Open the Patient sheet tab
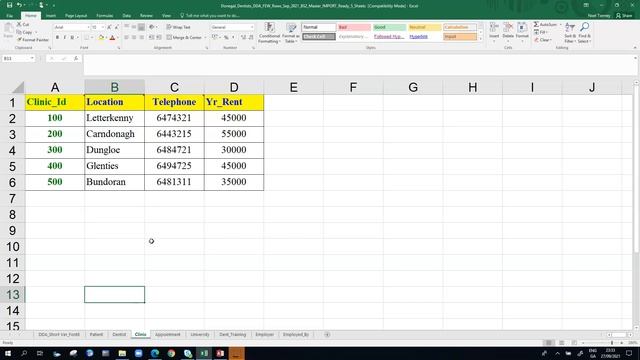Viewport: 640px width, 360px height. [x=96, y=334]
